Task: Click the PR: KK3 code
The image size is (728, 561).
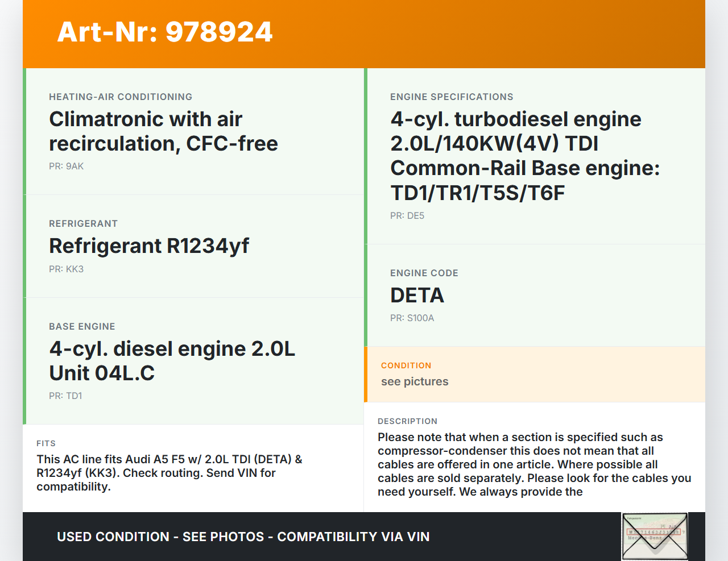Action: pos(66,269)
